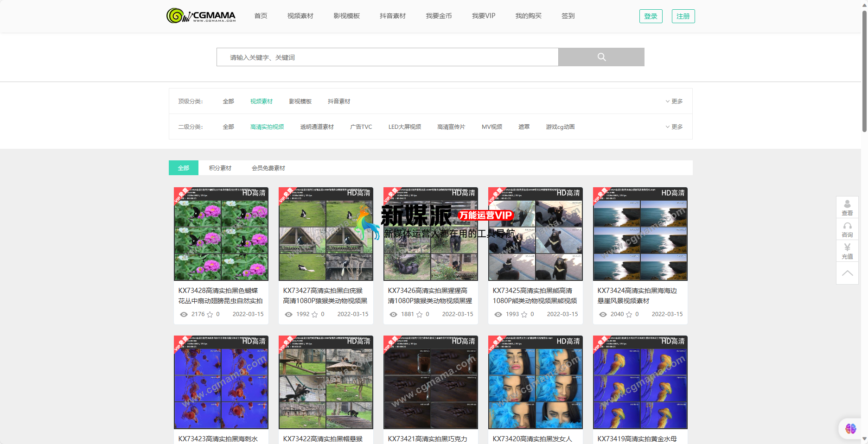Open the KX73423 jellyfish thumbnail
This screenshot has width=868, height=444.
tap(221, 382)
